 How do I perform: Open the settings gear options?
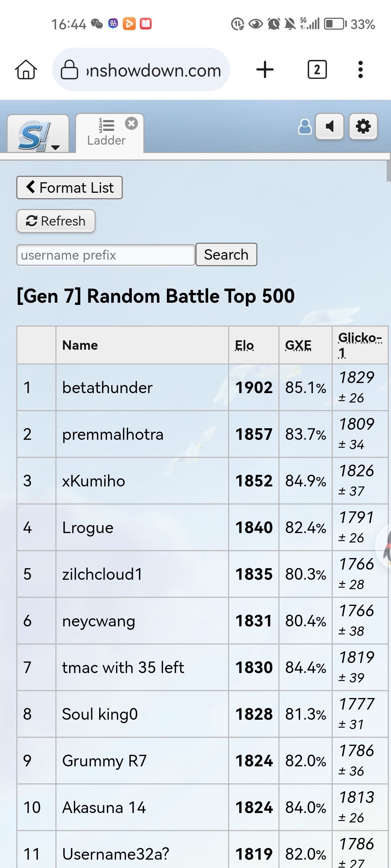(363, 127)
